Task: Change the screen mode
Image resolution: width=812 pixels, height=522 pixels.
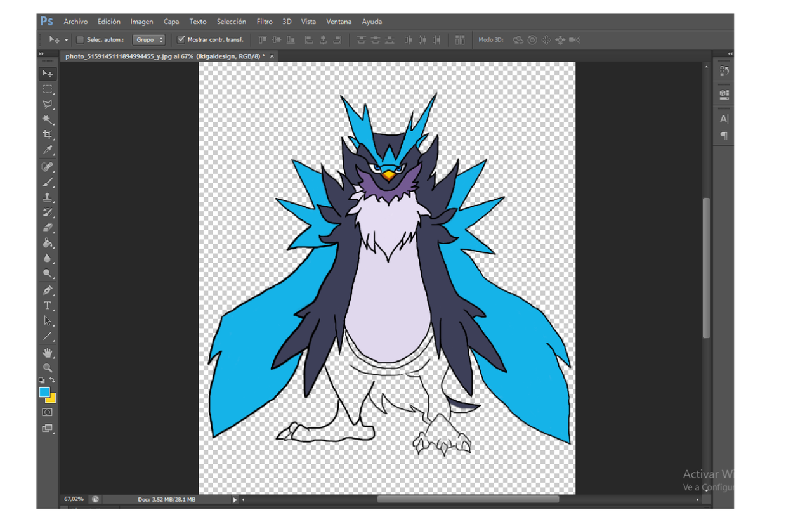Action: (x=48, y=428)
